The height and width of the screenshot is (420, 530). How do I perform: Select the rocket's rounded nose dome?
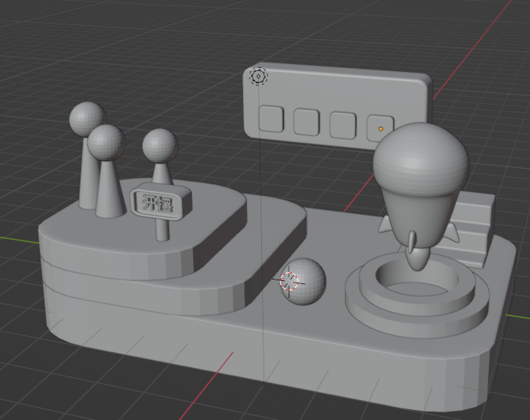coord(421,159)
